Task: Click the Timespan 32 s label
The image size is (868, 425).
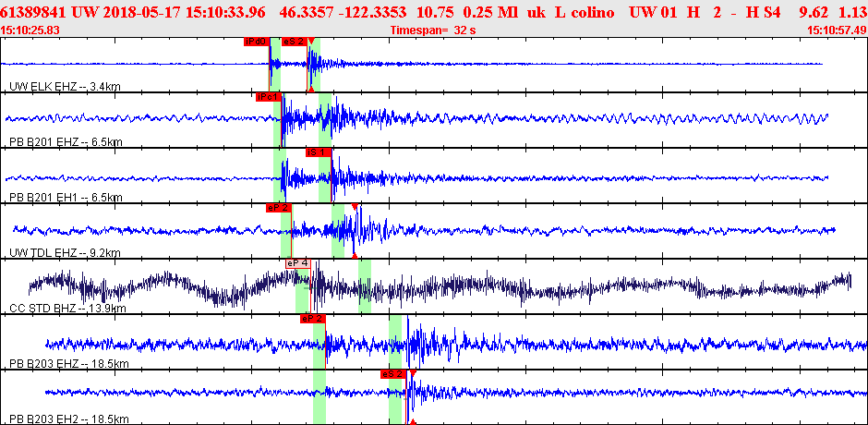Action: tap(434, 30)
